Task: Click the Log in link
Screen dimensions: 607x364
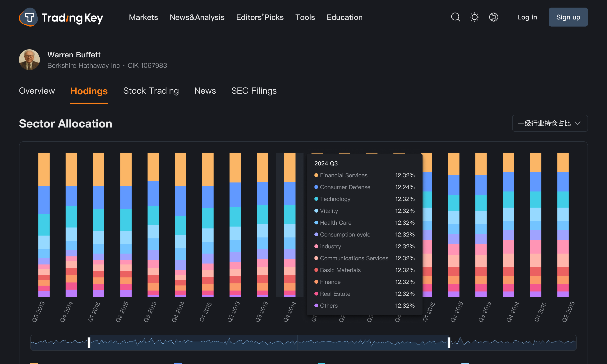Action: (x=527, y=17)
